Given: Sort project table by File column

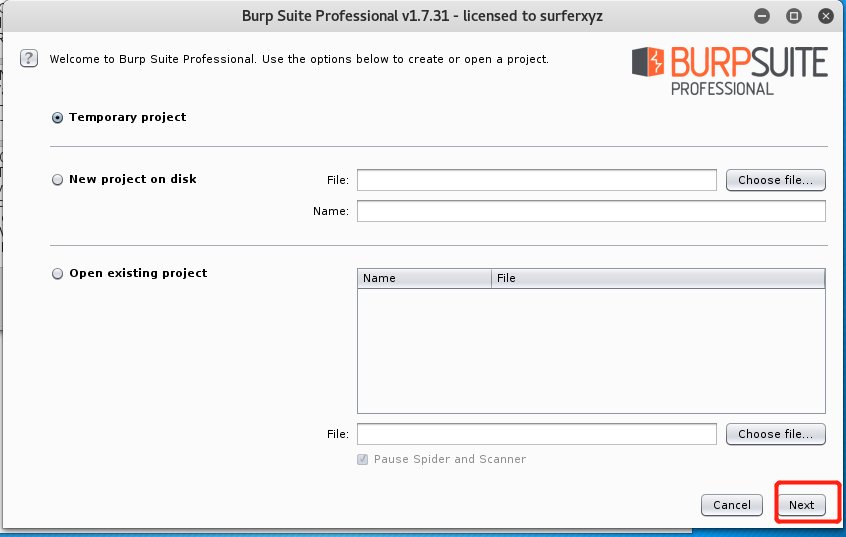Looking at the screenshot, I should click(658, 278).
